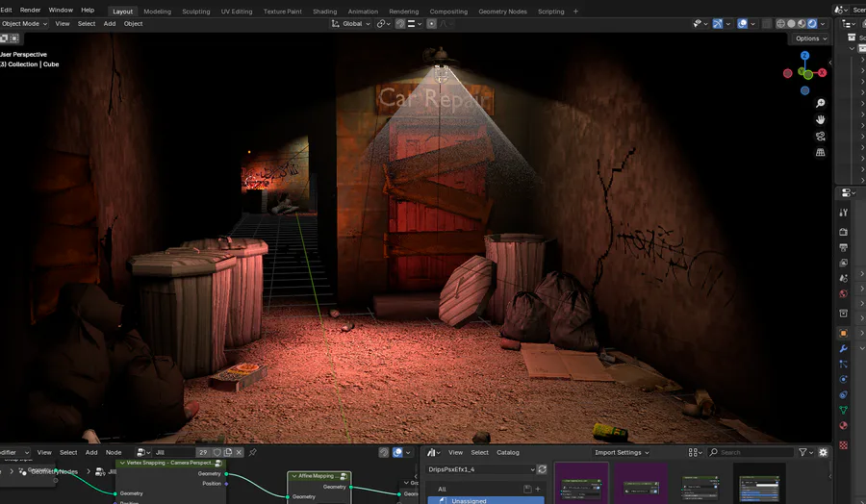This screenshot has height=504, width=866.
Task: Click the zoom magnifier viewport icon
Action: (820, 103)
